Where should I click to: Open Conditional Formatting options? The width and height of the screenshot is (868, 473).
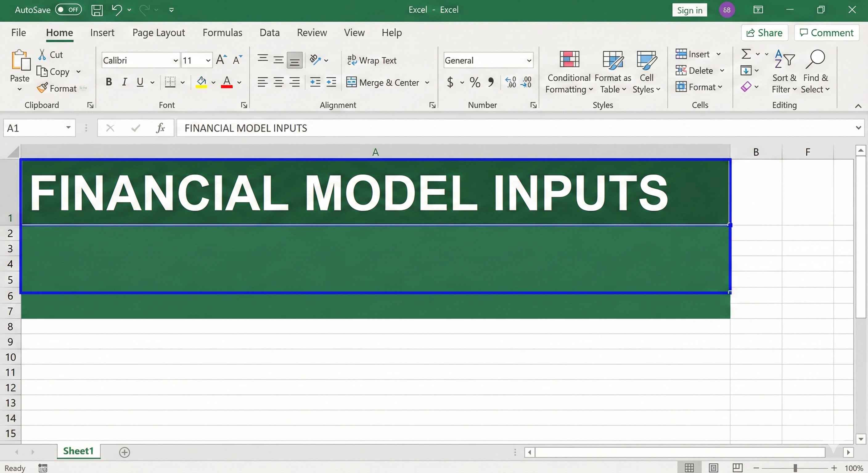(x=569, y=71)
